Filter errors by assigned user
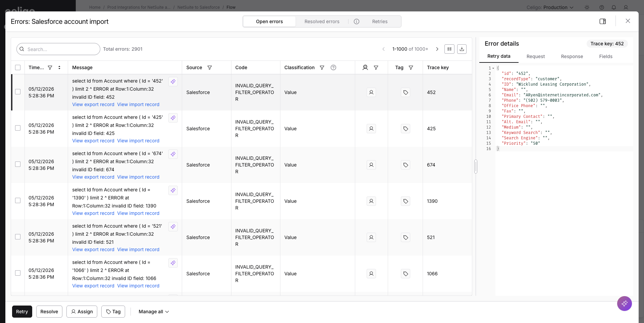The width and height of the screenshot is (644, 323). pyautogui.click(x=376, y=67)
